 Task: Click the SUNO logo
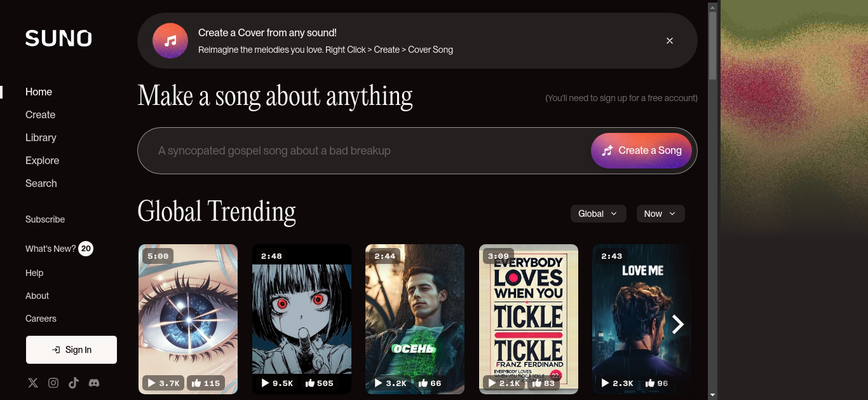(x=58, y=38)
